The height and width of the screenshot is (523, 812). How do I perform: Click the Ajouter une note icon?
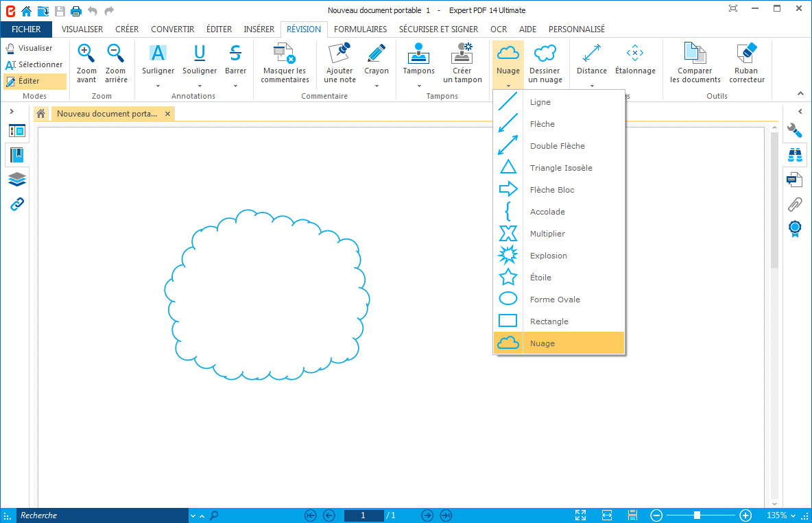point(339,54)
